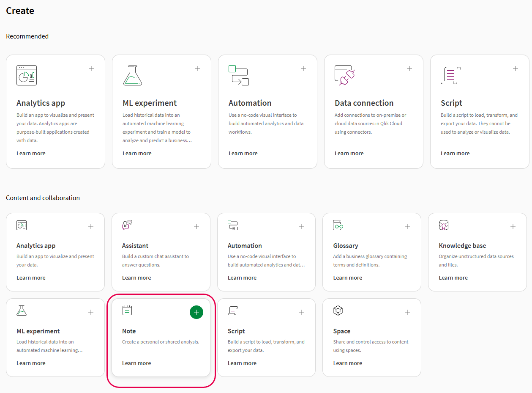Add a new Space with plus icon
Image resolution: width=532 pixels, height=393 pixels.
(x=407, y=312)
